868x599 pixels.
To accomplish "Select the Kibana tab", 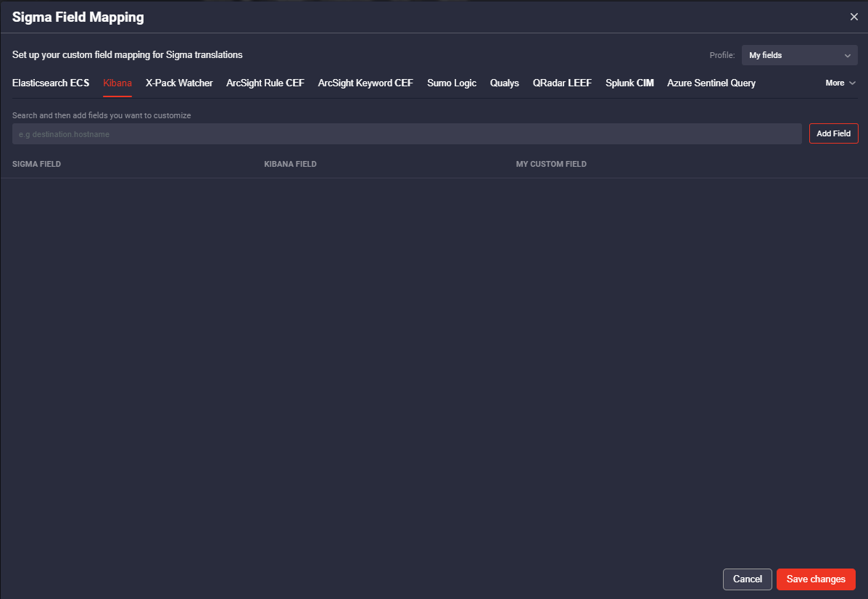I will click(117, 83).
